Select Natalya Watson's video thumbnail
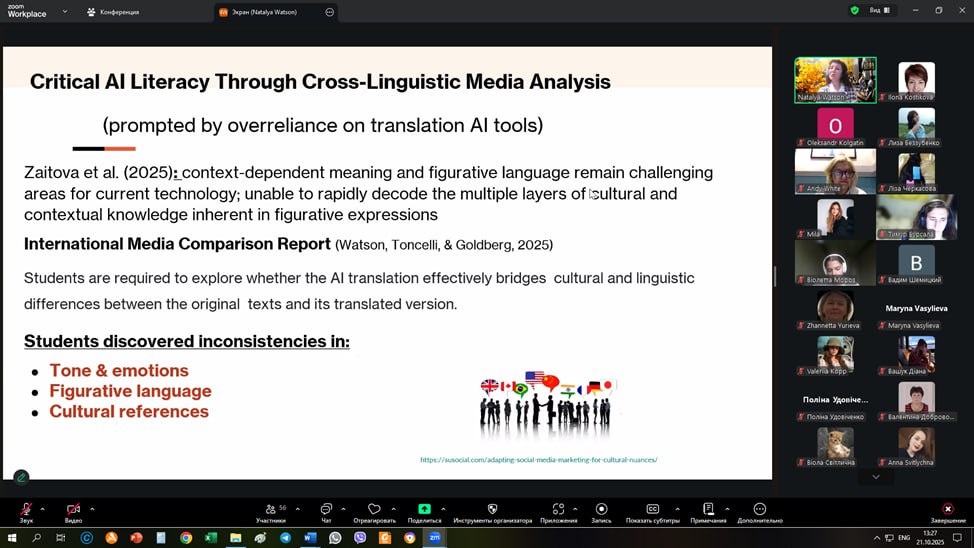Viewport: 974px width, 548px height. 835,80
